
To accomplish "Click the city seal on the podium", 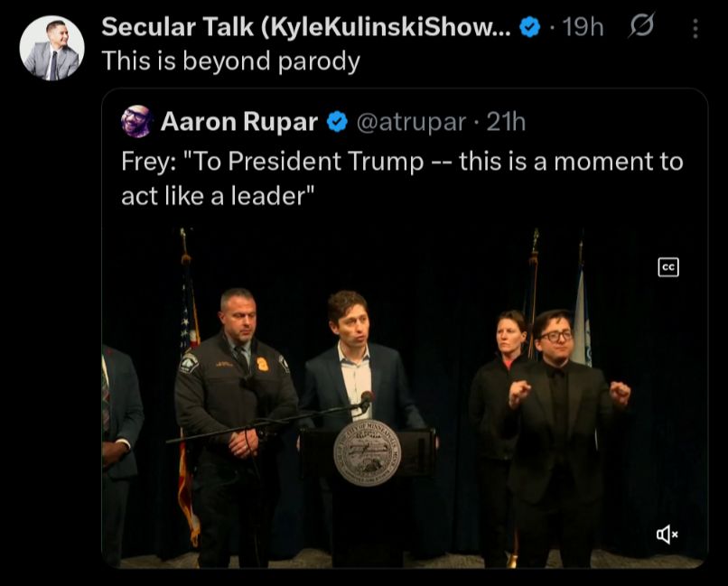I will [x=367, y=453].
